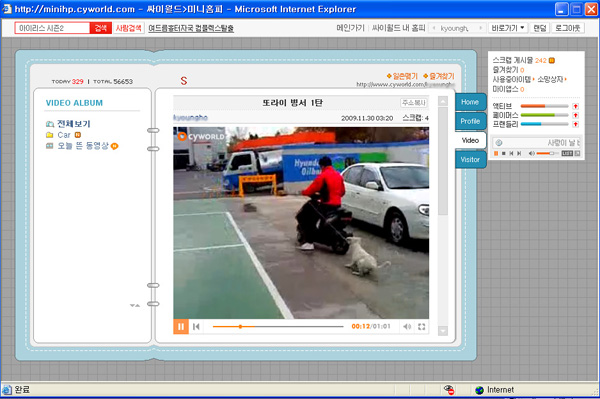Click the 검색 search button

point(101,28)
